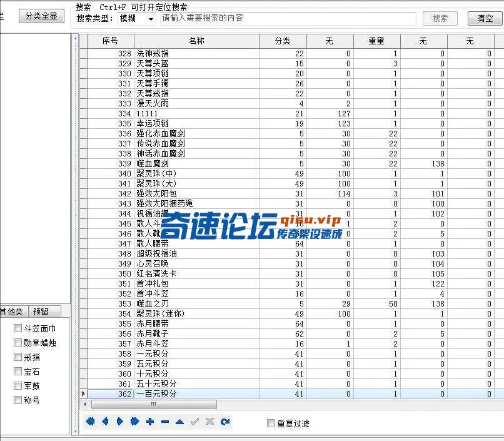Viewport: 504px width, 441px height.
Task: Select the row 天尊手镯
Action: point(291,83)
